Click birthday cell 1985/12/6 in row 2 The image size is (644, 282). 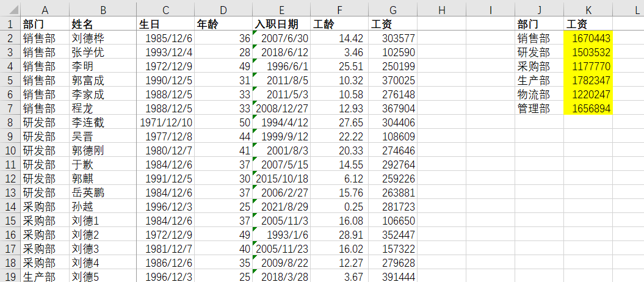pos(165,38)
